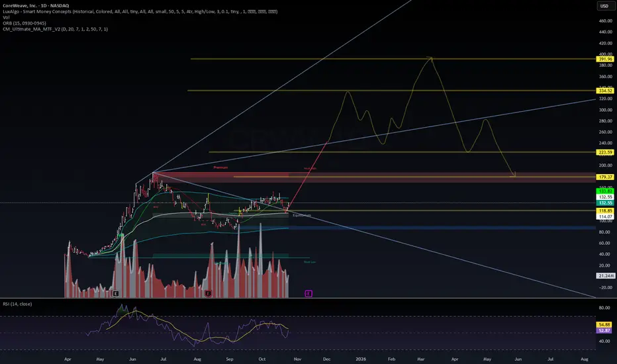Click the 2026 year on time axis
The height and width of the screenshot is (364, 617).
coord(360,359)
